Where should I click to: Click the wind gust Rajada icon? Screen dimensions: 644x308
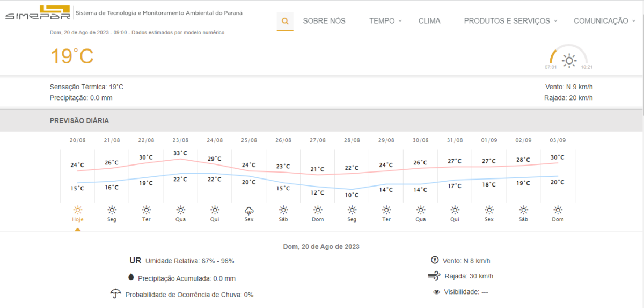click(x=434, y=276)
